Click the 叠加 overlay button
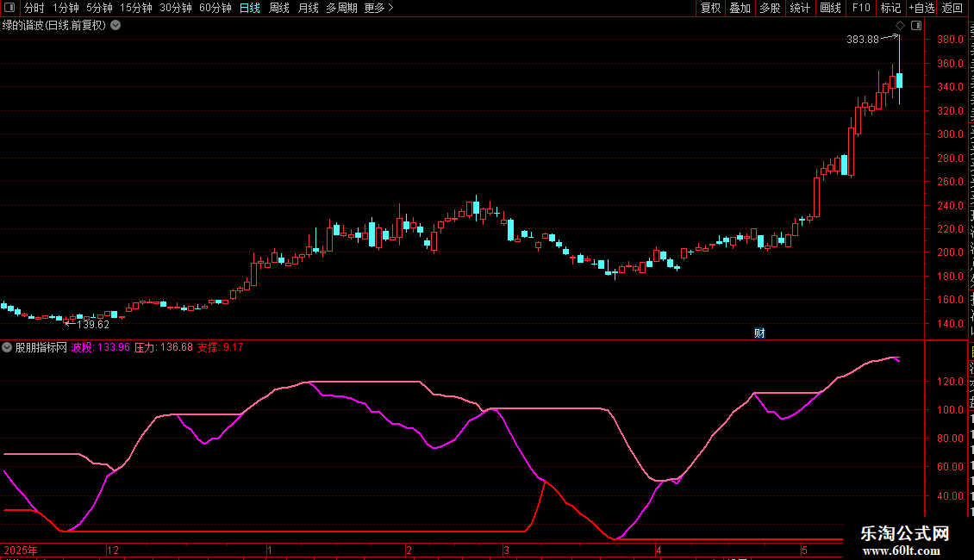974x560 pixels. pos(740,8)
